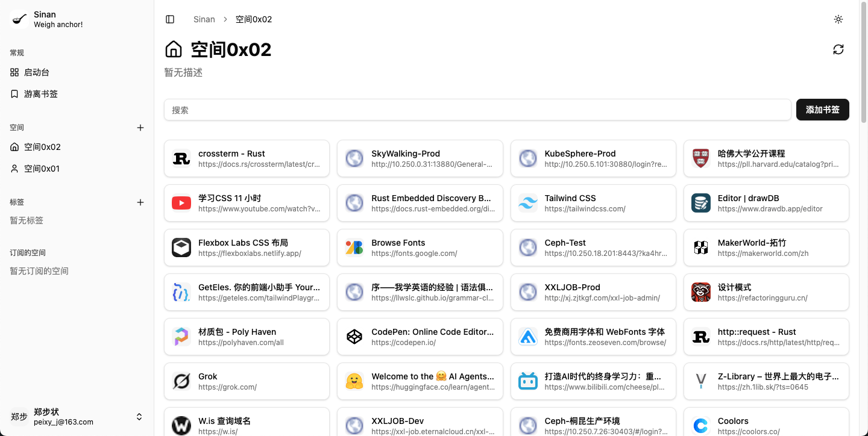Screen dimensions: 868x436
Task: Click the drawDB Editor bookmark icon
Action: point(701,203)
